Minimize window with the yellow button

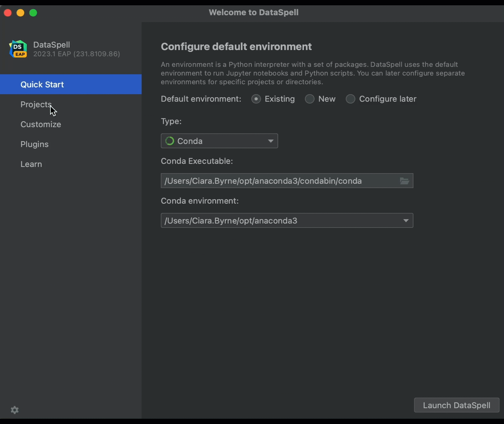point(21,13)
